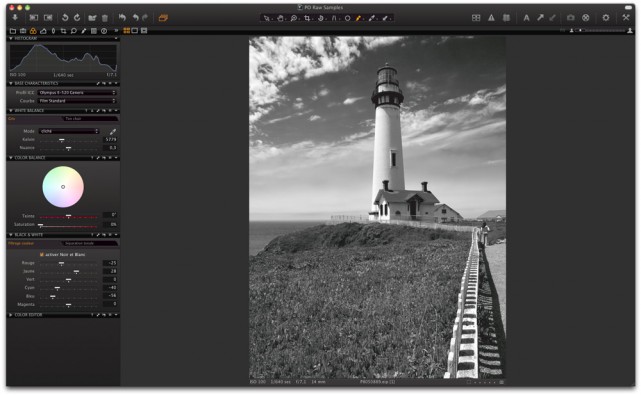
Task: Toggle the 'activer Noir et Blanc' checkbox
Action: pyautogui.click(x=42, y=254)
